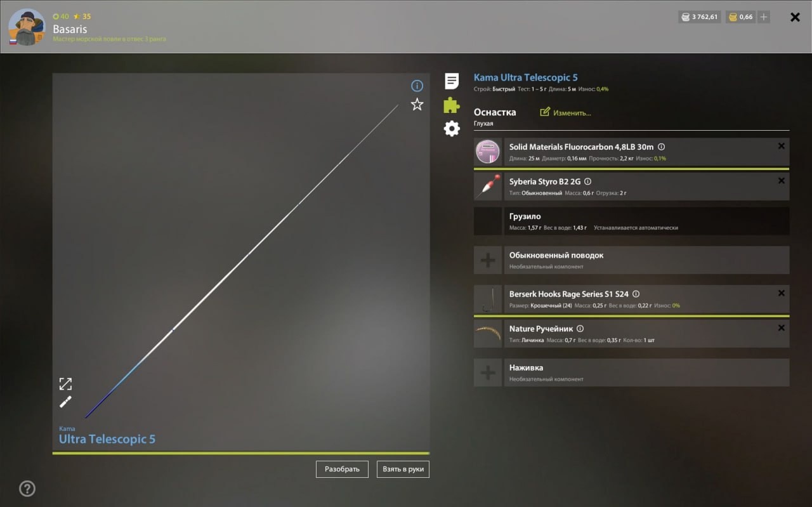Open the help question mark icon

point(27,489)
